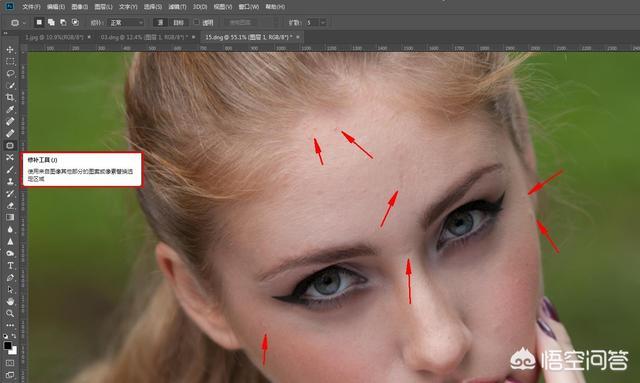Image resolution: width=640 pixels, height=383 pixels.
Task: Open the 修补 mode dropdown showing 正常
Action: click(126, 23)
